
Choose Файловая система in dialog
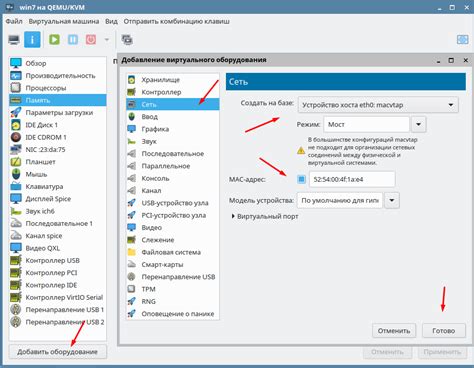pyautogui.click(x=173, y=252)
